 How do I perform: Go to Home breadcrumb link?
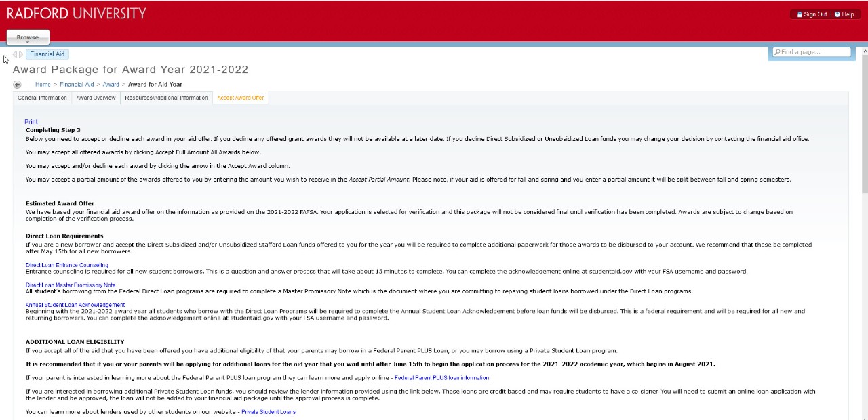coord(43,85)
